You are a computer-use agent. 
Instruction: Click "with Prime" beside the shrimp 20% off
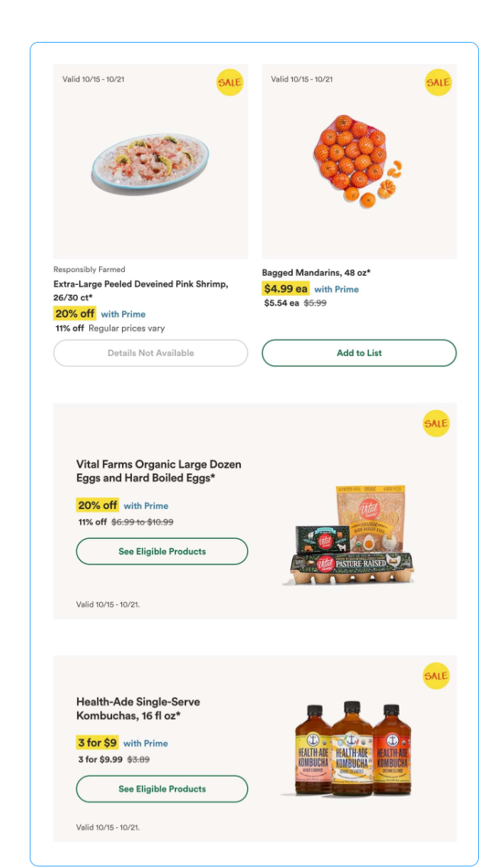coord(123,314)
